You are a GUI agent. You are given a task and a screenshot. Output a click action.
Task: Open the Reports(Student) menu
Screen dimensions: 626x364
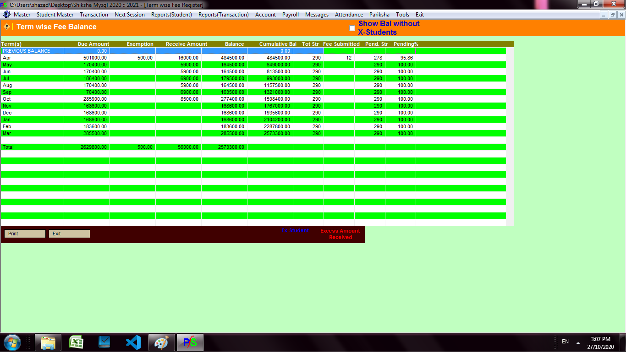[x=171, y=15]
